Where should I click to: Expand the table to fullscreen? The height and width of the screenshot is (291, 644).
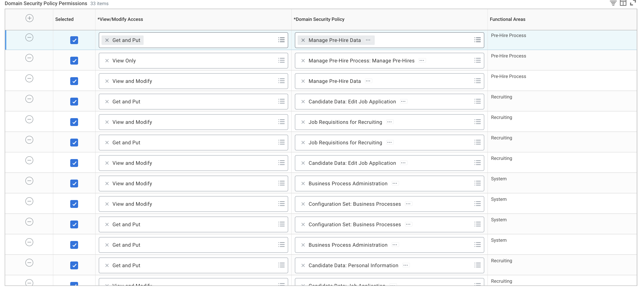(633, 3)
